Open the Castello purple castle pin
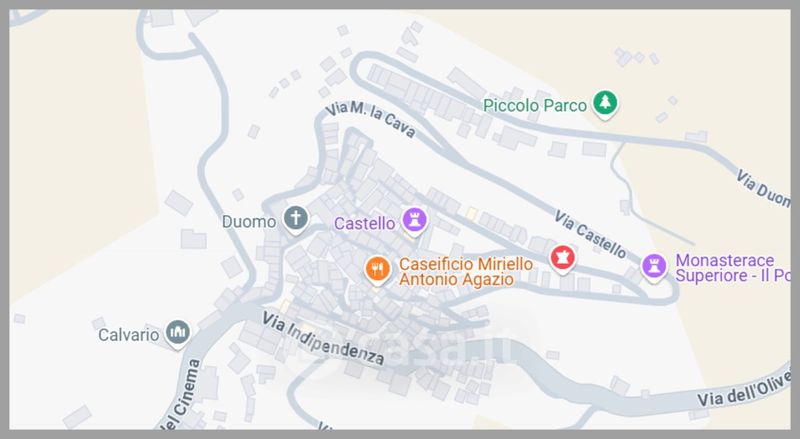Viewport: 800px width, 439px height. 414,222
